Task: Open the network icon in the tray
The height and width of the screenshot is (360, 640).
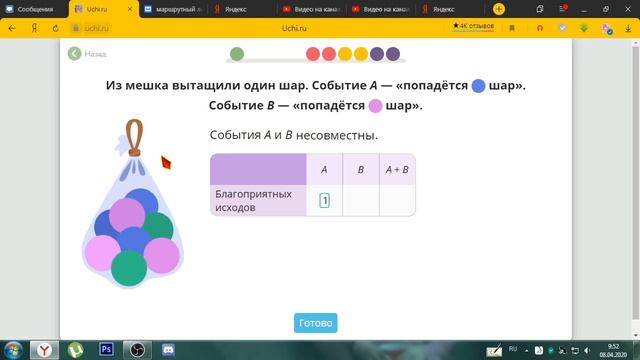Action: (575, 350)
